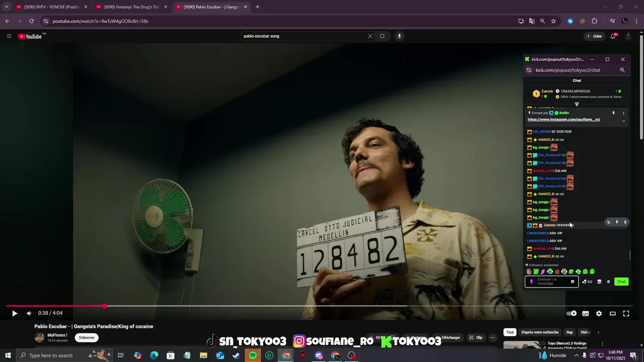Unpin the BotRix pinned message
Screen dimensions: 644x362
click(613, 113)
